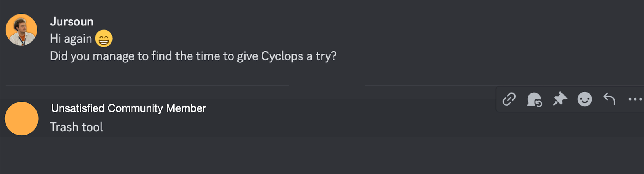Click the Unsatisfied Community Member username
This screenshot has height=174, width=644.
point(128,108)
